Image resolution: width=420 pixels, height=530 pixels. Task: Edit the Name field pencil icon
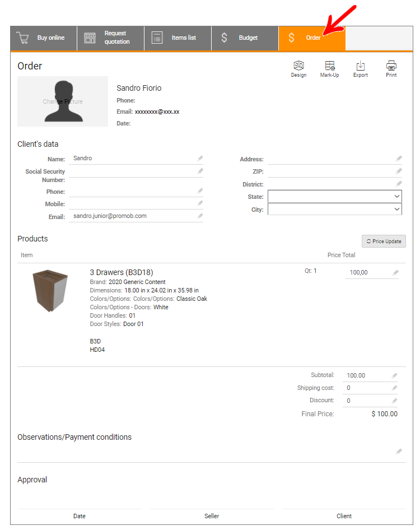click(x=200, y=158)
